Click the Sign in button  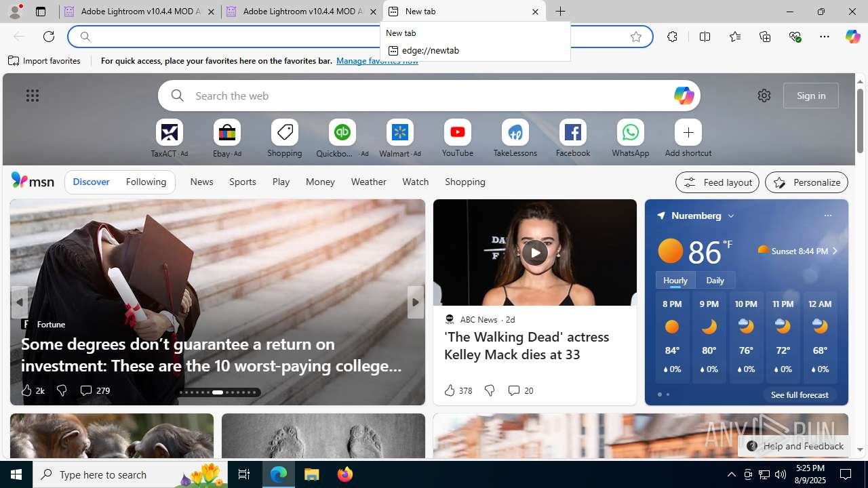point(811,96)
